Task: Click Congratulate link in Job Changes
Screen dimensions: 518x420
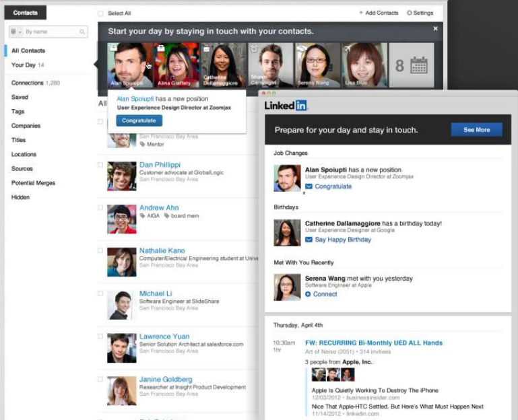Action: [x=333, y=186]
